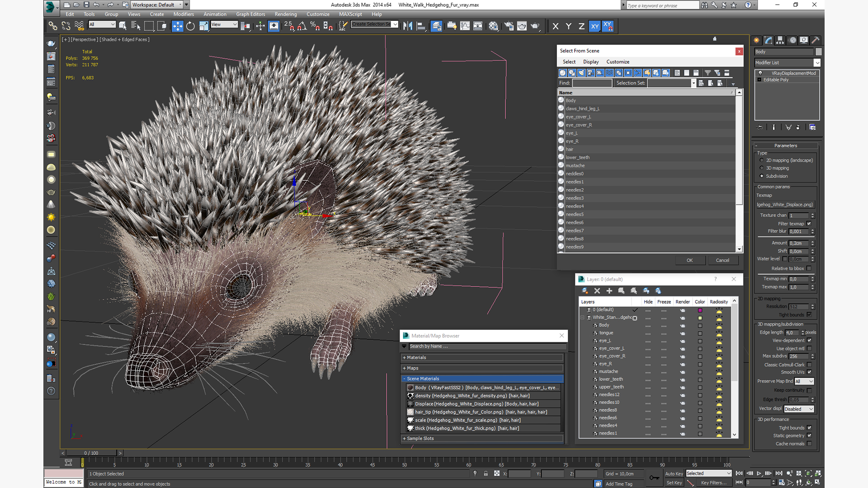Click the Select and Link chain icon

[x=53, y=26]
